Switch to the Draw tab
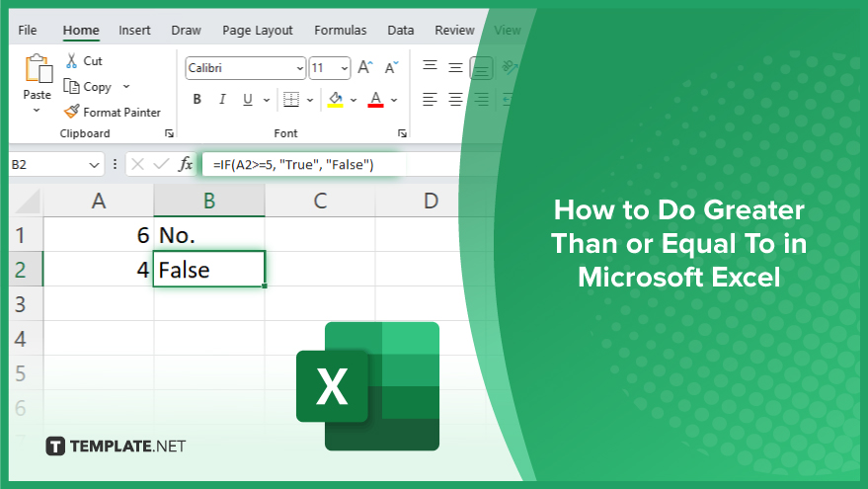The height and width of the screenshot is (489, 868). click(186, 30)
